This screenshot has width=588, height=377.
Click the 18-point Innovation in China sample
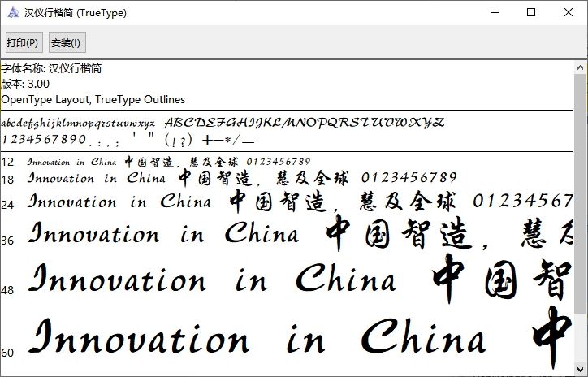[97, 178]
